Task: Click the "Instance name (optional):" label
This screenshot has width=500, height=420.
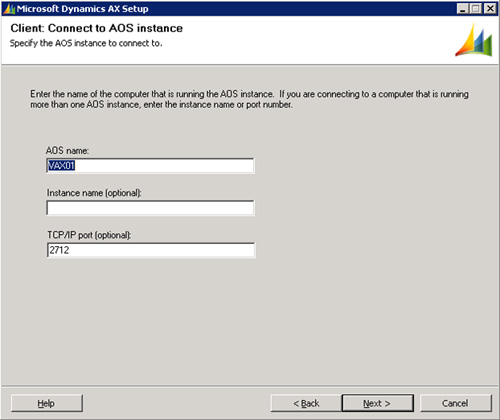Action: [x=94, y=193]
